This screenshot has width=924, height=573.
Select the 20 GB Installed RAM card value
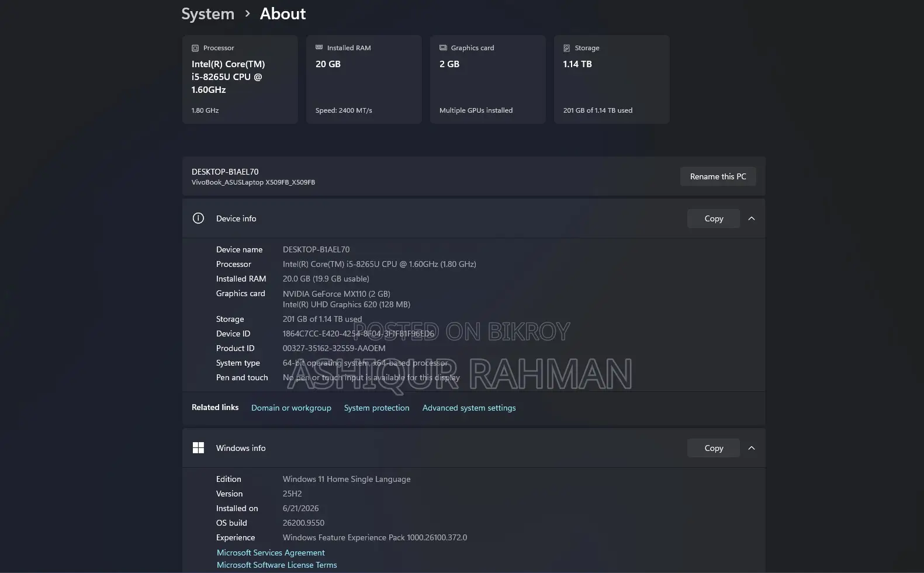(328, 64)
